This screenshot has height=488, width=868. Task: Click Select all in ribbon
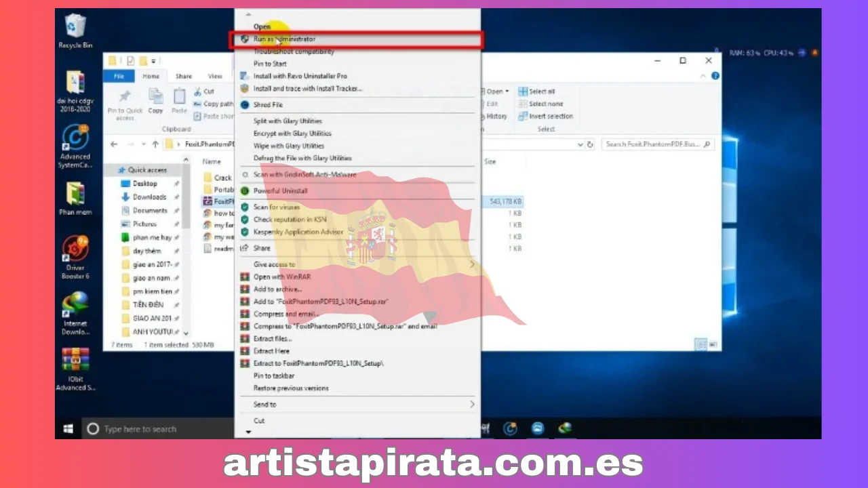click(x=536, y=91)
